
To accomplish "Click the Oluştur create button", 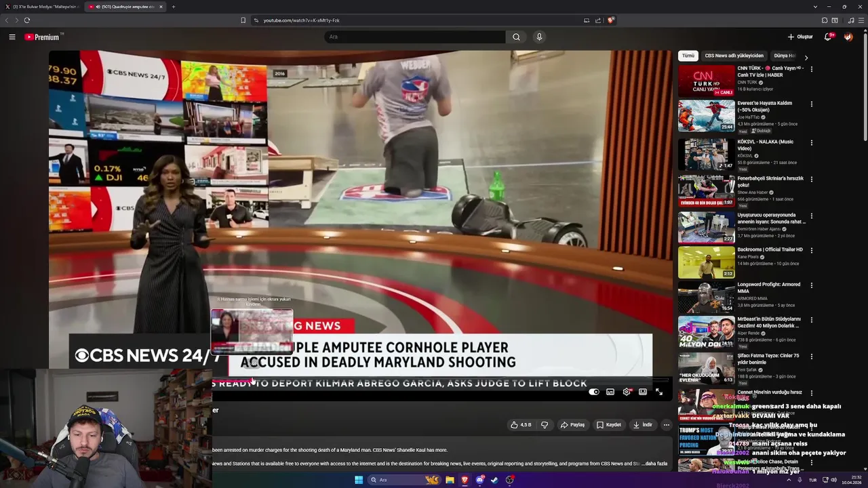I will (800, 37).
